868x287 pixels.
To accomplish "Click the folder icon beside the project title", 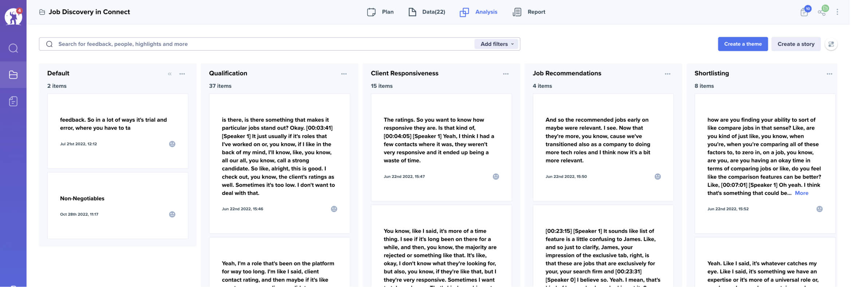I will click(42, 12).
